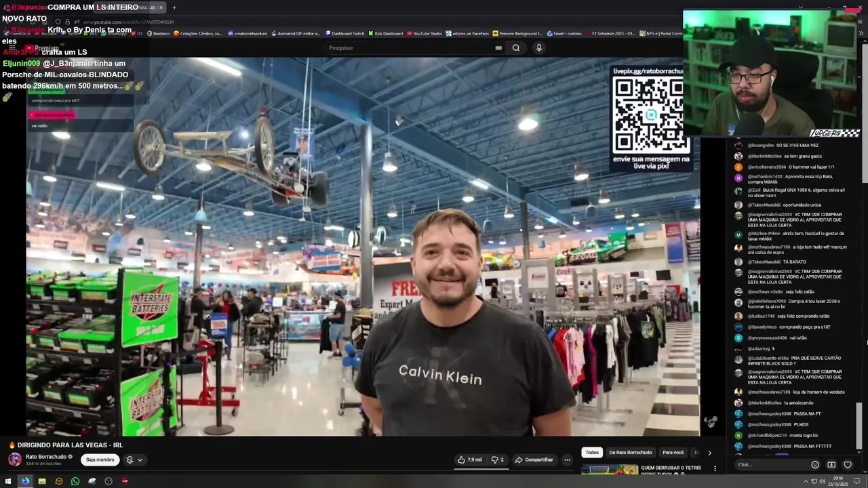Dislike the video
Image resolution: width=868 pixels, height=488 pixels.
(498, 460)
